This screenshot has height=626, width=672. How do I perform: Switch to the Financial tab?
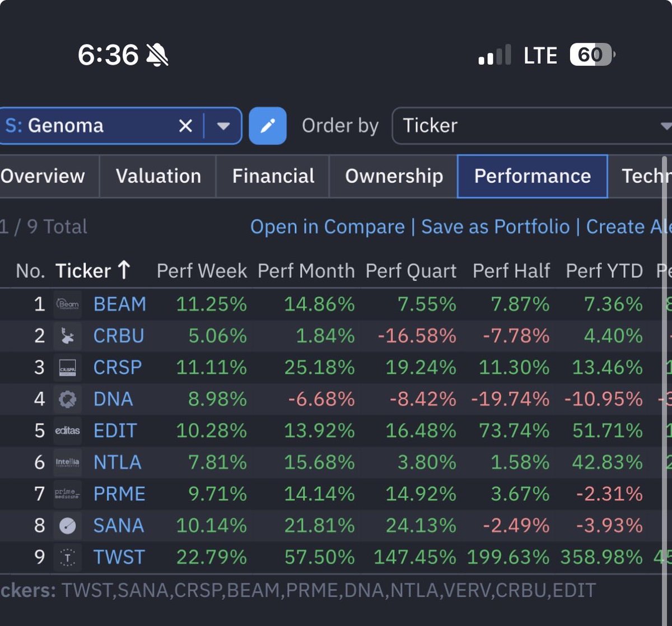pos(273,176)
